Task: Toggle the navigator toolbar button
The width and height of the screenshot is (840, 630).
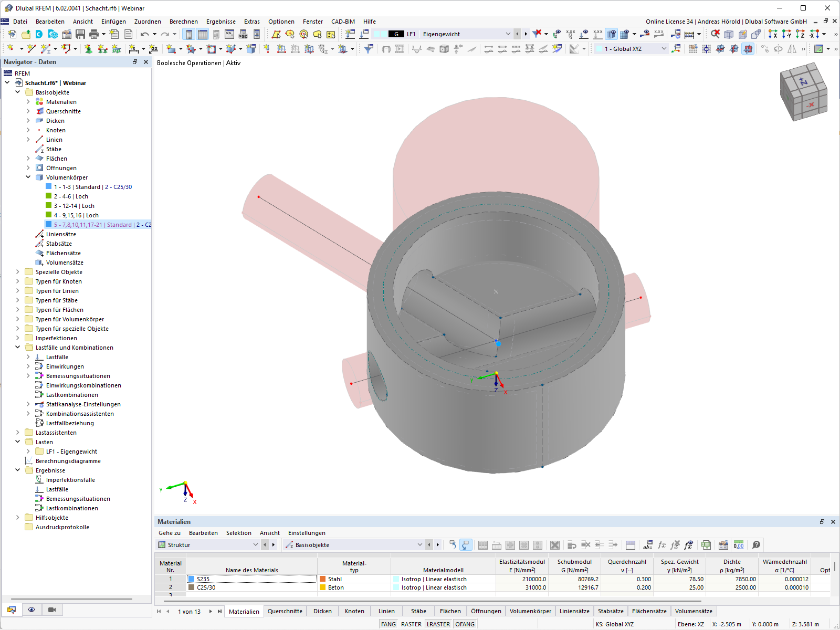Action: (189, 34)
